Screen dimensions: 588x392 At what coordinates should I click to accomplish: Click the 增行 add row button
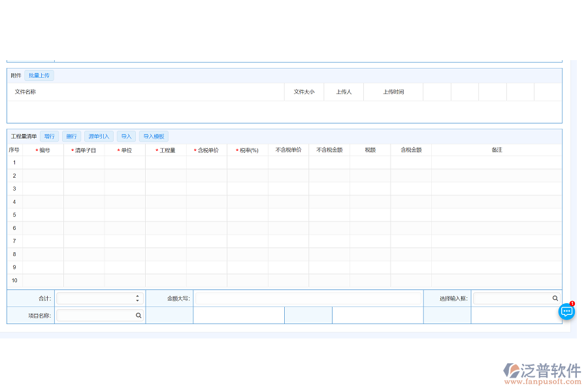50,136
